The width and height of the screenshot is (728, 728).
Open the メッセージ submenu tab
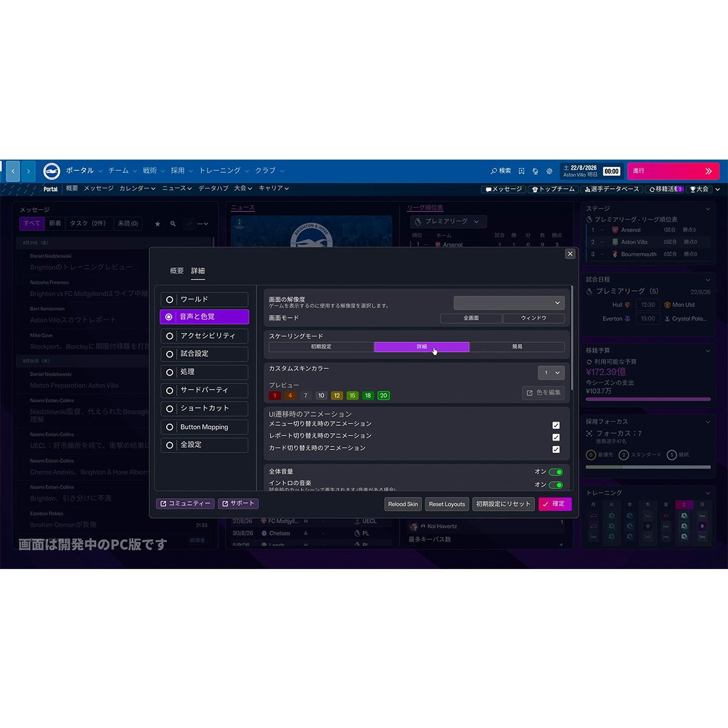pyautogui.click(x=98, y=189)
